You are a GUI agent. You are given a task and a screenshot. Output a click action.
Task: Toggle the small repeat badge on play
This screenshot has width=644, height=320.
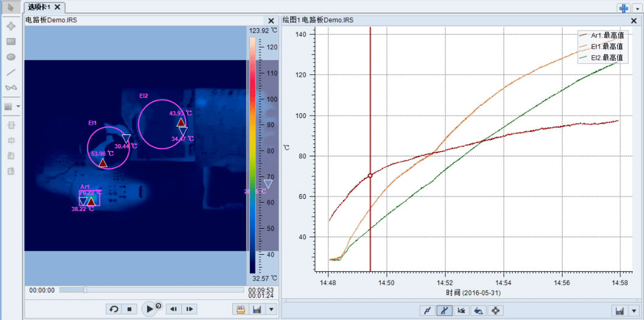coord(158,305)
